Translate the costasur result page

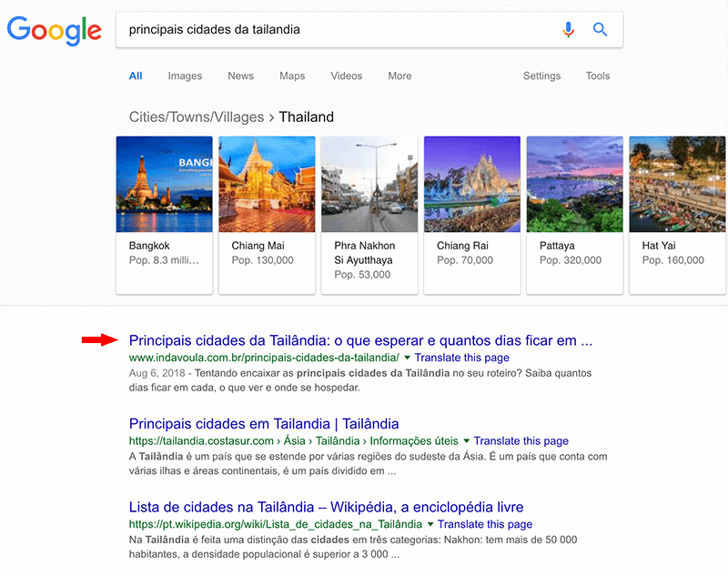521,441
